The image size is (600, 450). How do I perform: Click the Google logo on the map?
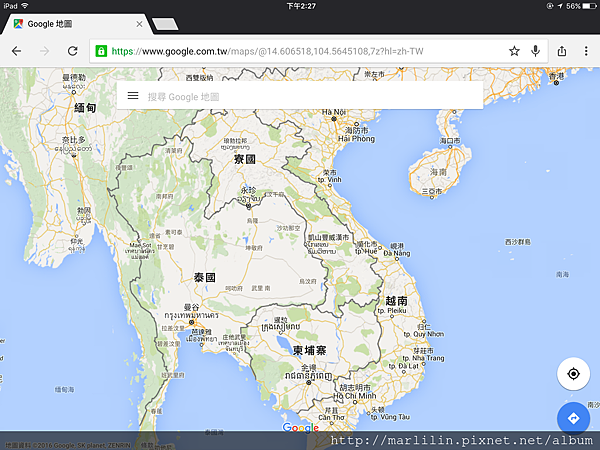tap(300, 427)
